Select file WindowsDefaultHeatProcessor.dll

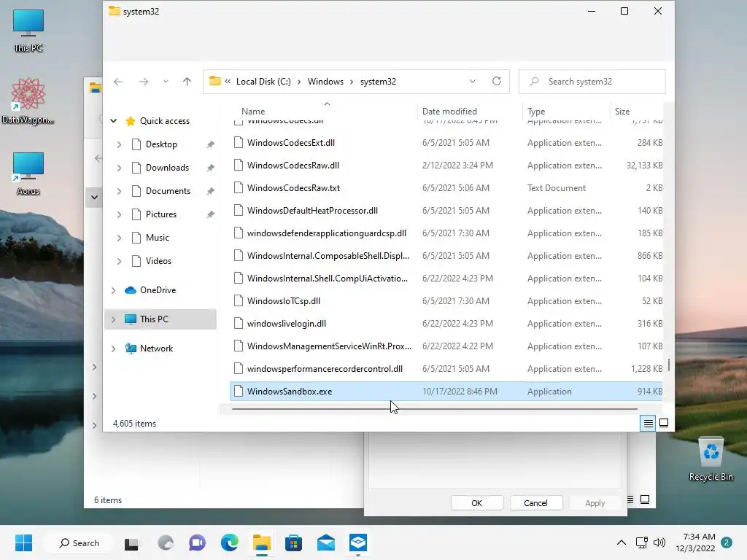(x=312, y=211)
